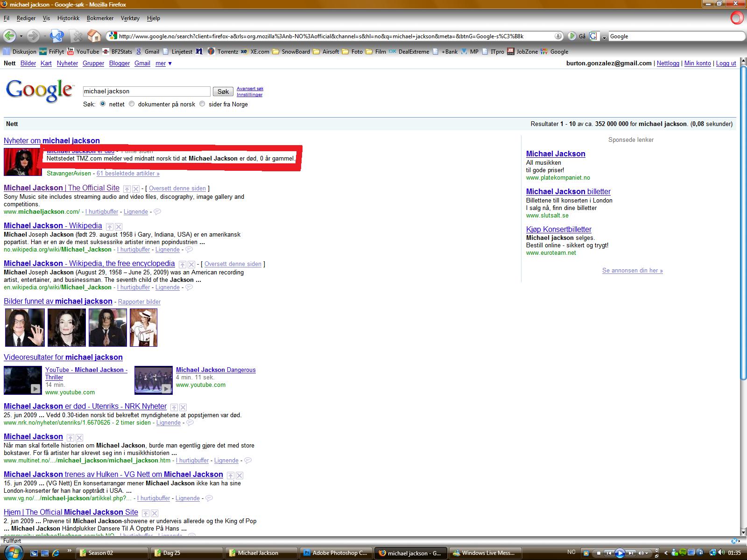747x560 pixels.
Task: Go to the Home page icon
Action: coord(94,35)
